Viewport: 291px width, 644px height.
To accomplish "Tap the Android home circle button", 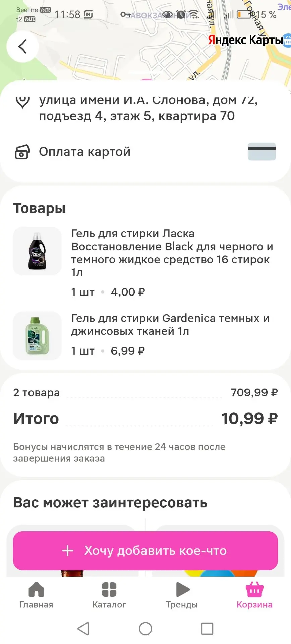I will [145, 629].
